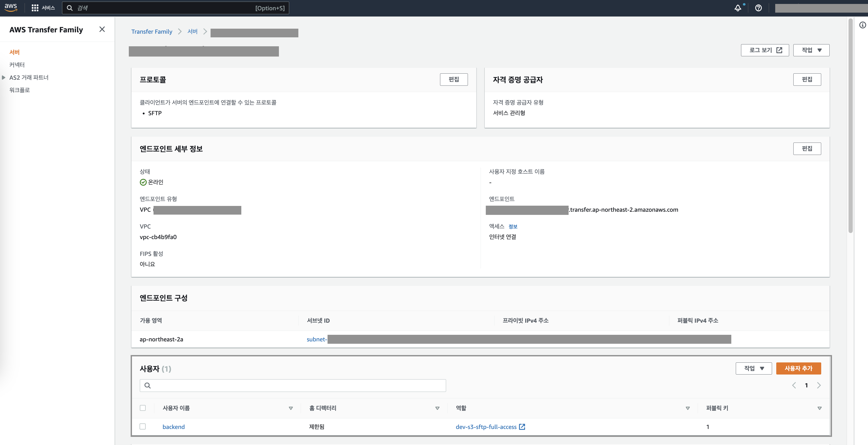868x445 pixels.
Task: Sort by 홈 디렉터리 column arrow
Action: [437, 408]
